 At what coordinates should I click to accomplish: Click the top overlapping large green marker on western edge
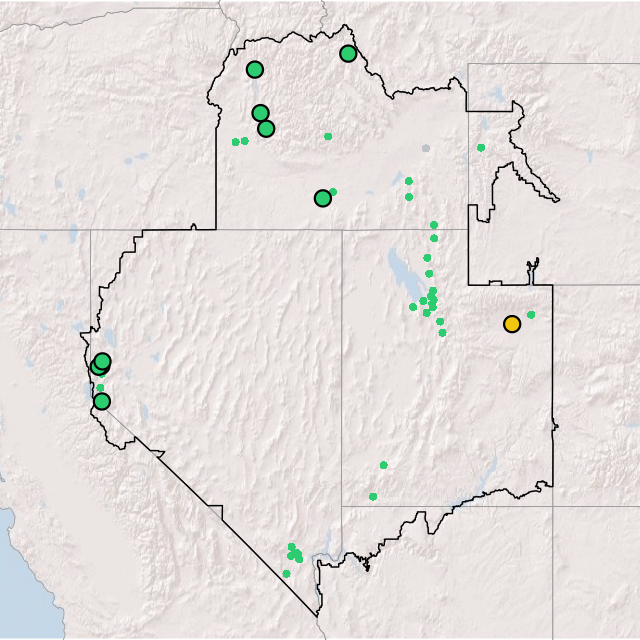pyautogui.click(x=102, y=361)
